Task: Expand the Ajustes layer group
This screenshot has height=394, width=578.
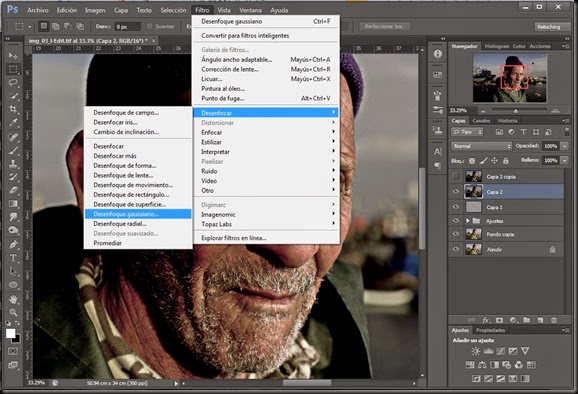Action: (467, 221)
